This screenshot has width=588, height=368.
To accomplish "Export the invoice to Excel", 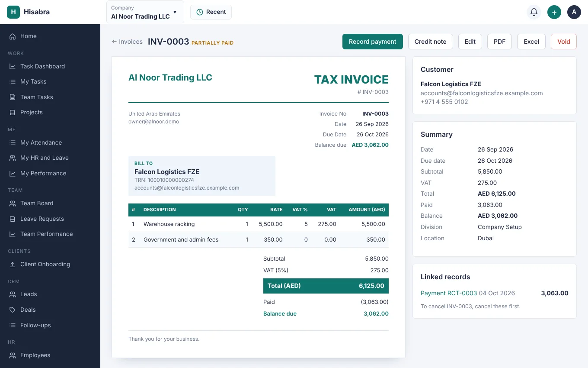I will (531, 42).
